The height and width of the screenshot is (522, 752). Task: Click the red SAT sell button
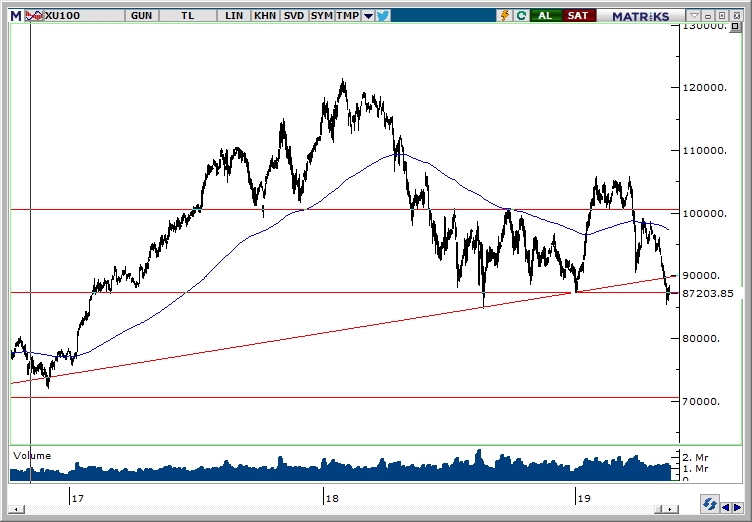click(x=578, y=16)
